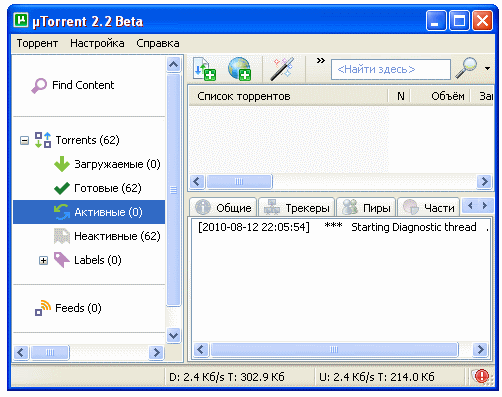Viewport: 502px width, 397px height.
Task: Click the network icon on Трекеры tab
Action: [x=272, y=207]
